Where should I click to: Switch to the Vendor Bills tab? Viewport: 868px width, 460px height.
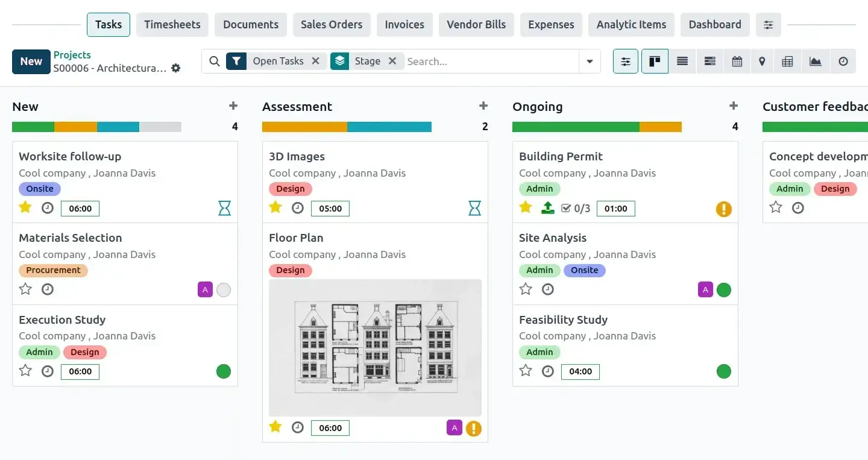[x=476, y=25]
